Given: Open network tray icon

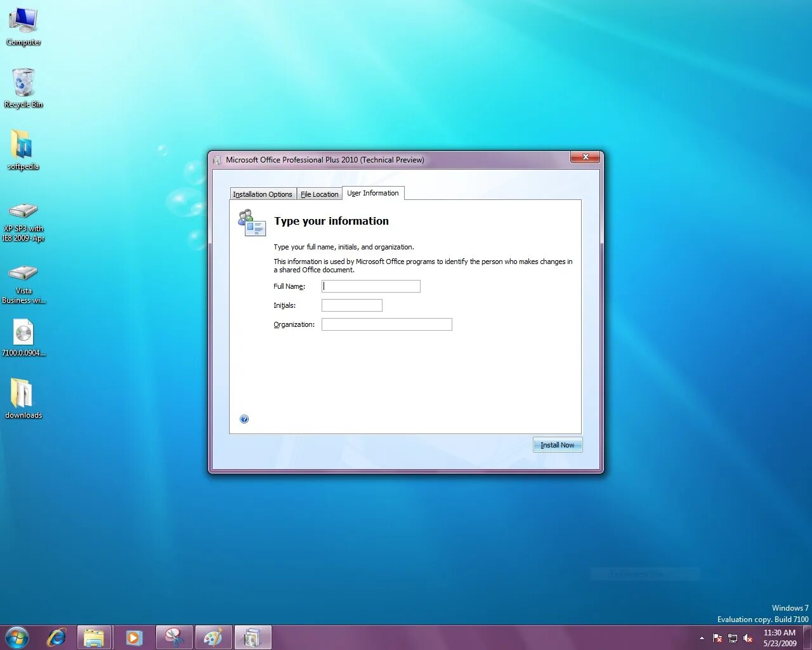Looking at the screenshot, I should (x=733, y=638).
